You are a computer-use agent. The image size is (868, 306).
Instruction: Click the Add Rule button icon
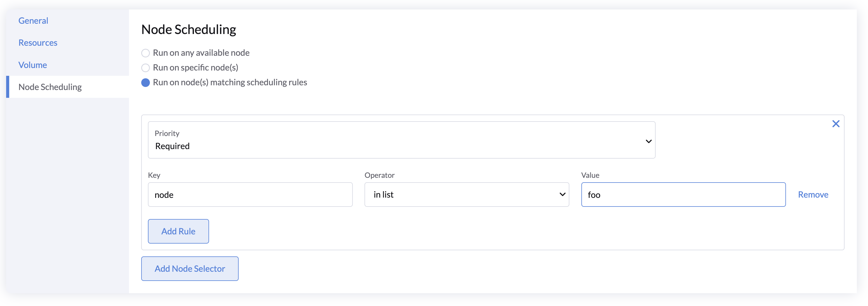pyautogui.click(x=179, y=231)
